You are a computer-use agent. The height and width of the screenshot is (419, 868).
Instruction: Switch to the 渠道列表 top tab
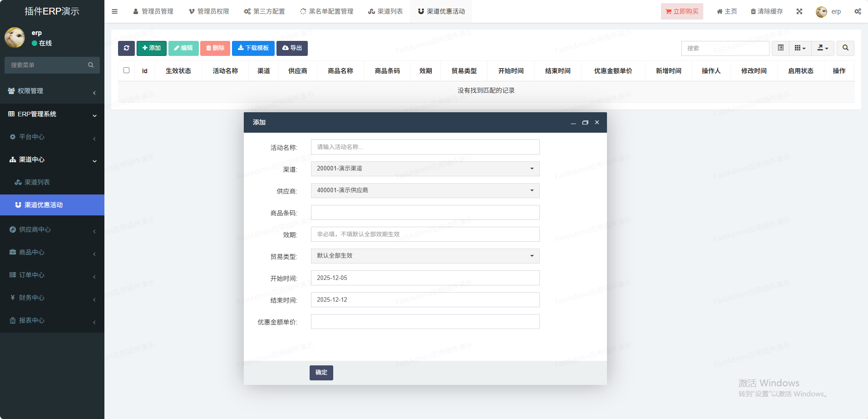click(385, 11)
